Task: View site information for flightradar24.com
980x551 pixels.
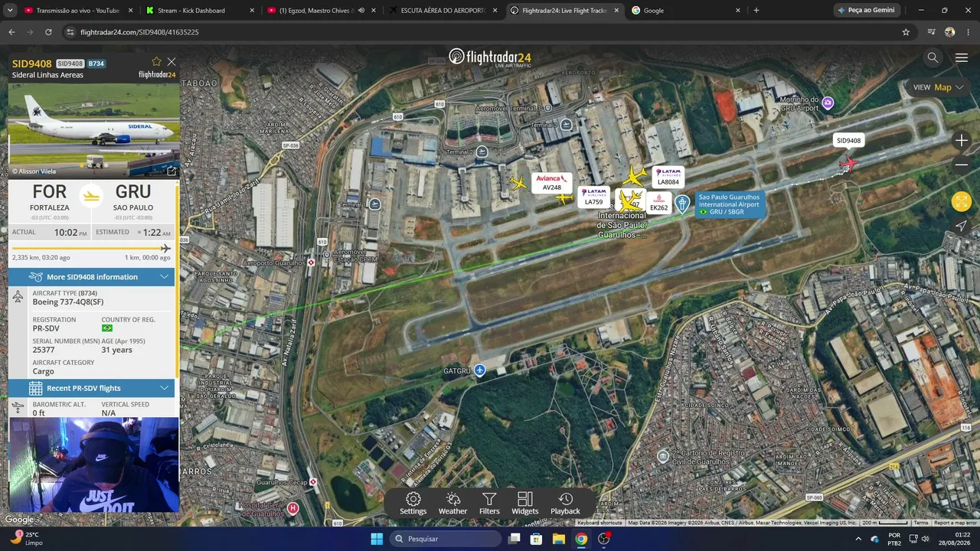Action: [x=70, y=32]
